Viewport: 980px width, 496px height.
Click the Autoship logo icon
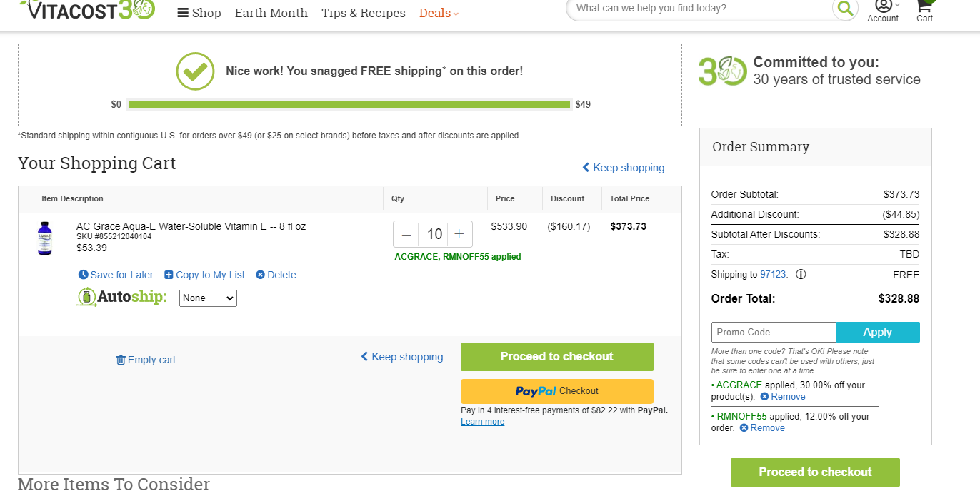(x=122, y=297)
